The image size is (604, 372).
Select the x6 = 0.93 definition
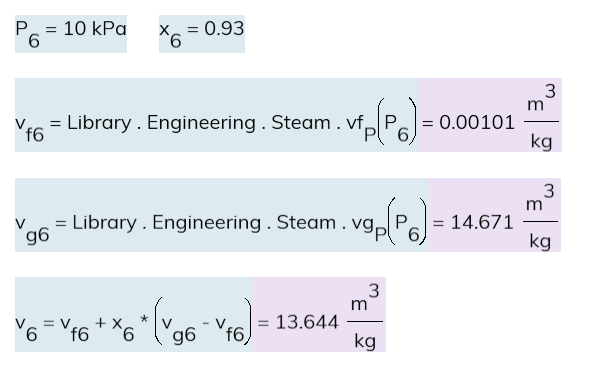202,34
